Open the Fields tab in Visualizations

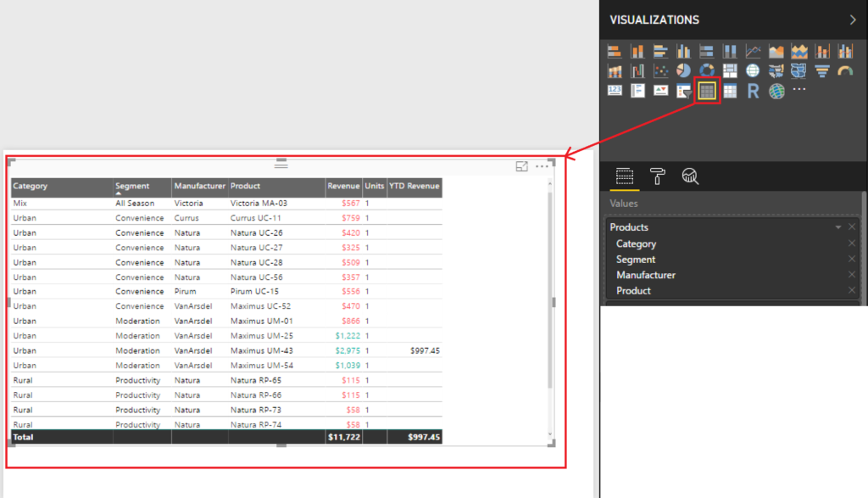coord(625,176)
